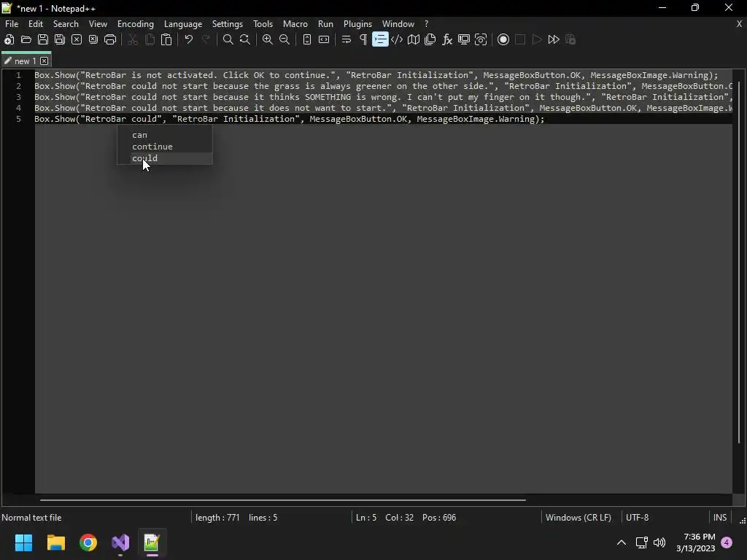
Task: Click the vertical scrollbar on the right
Action: pos(739,262)
